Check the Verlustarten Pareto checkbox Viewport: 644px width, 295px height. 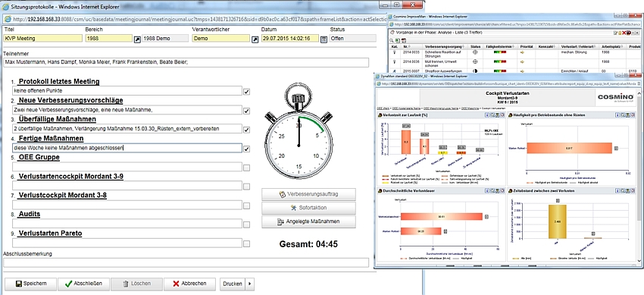point(246,243)
